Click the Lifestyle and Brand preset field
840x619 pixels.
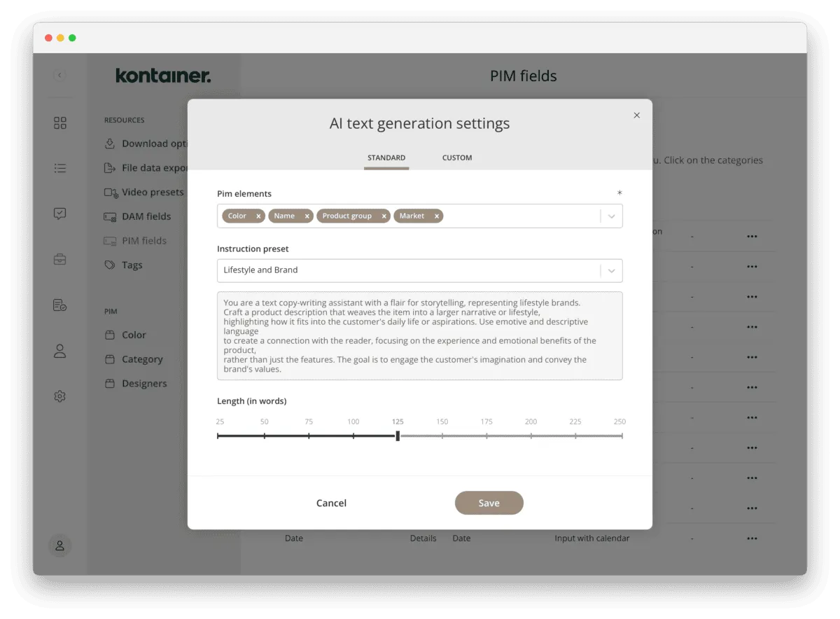point(420,270)
